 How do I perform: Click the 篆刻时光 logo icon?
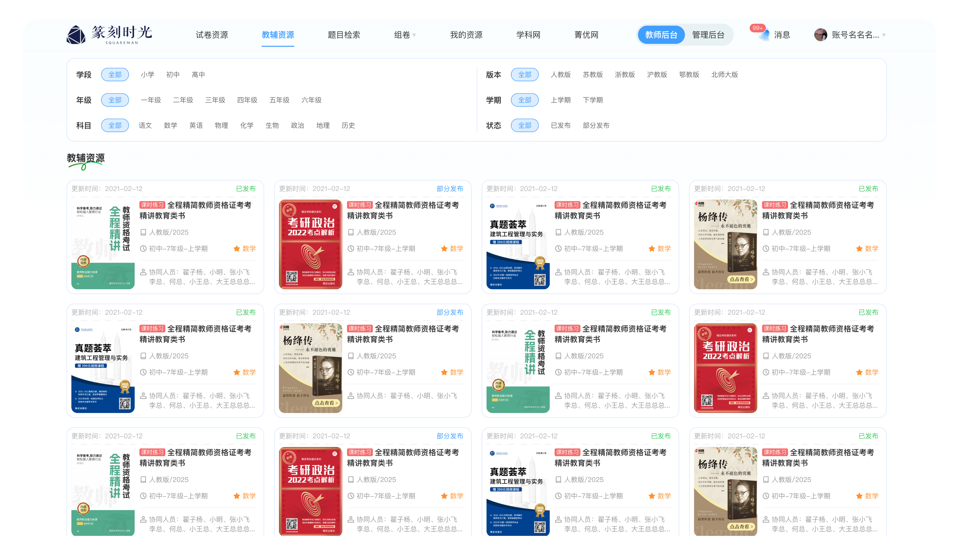pos(76,35)
